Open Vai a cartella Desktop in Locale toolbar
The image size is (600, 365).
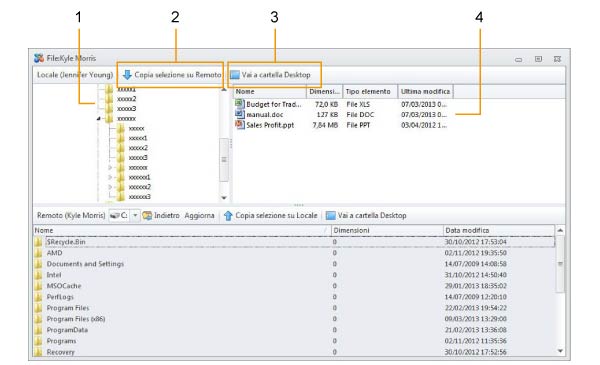pos(276,75)
